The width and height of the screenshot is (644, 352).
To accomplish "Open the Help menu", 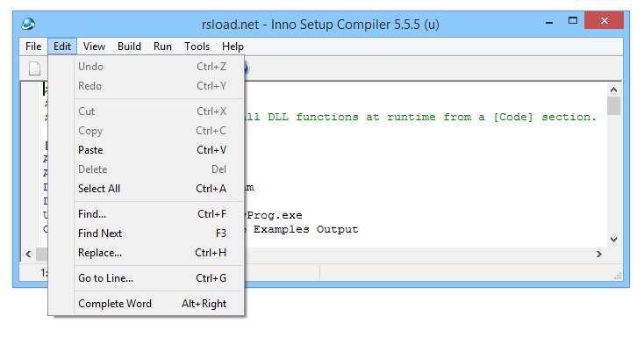I will pos(233,47).
